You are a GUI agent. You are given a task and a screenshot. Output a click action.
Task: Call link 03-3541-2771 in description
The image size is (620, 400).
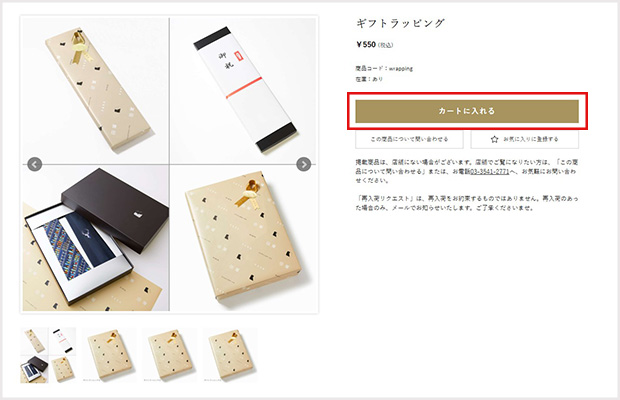tap(489, 171)
